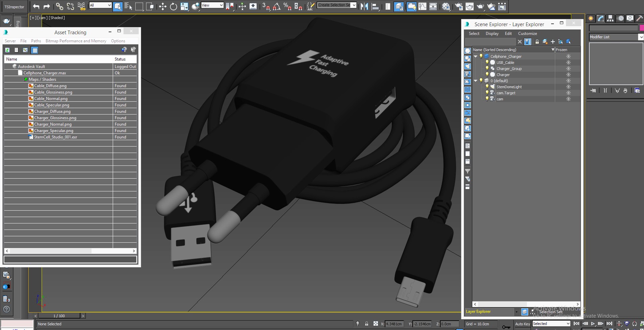This screenshot has height=330, width=644.
Task: Click the TSInspector toolbar button
Action: coord(14,7)
